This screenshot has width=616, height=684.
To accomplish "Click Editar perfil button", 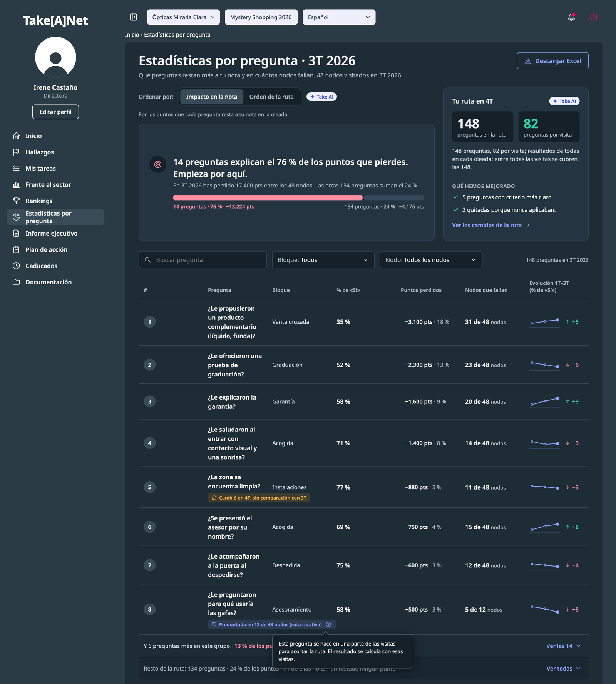I will point(55,112).
